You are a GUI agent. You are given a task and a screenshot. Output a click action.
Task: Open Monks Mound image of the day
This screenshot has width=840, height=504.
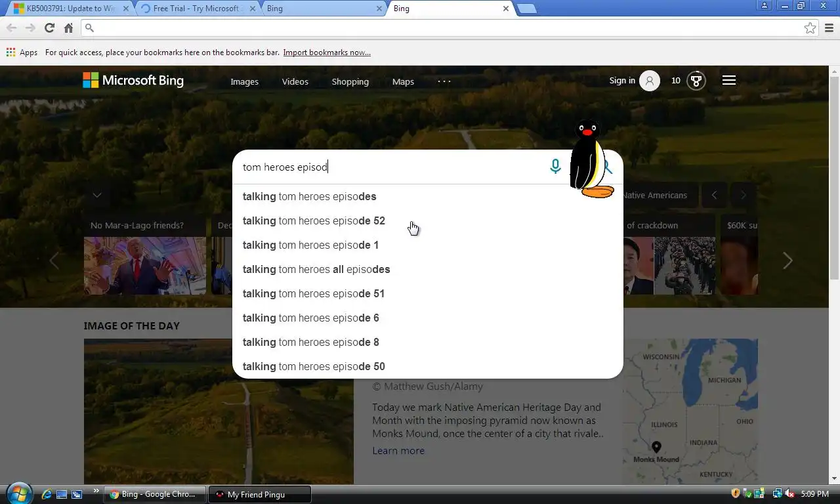click(219, 411)
